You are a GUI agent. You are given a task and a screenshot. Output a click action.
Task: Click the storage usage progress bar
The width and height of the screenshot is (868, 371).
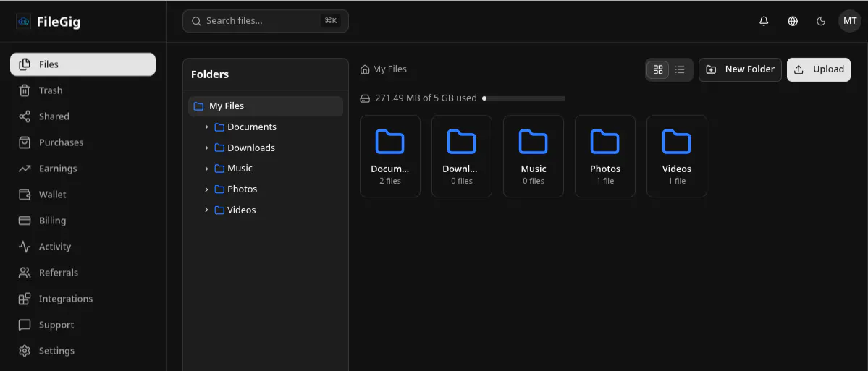pos(523,98)
